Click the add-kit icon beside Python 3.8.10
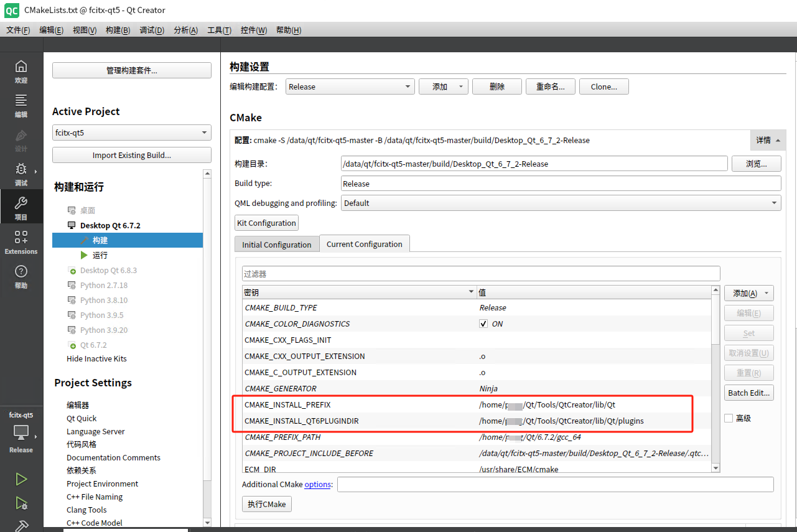 (72, 301)
